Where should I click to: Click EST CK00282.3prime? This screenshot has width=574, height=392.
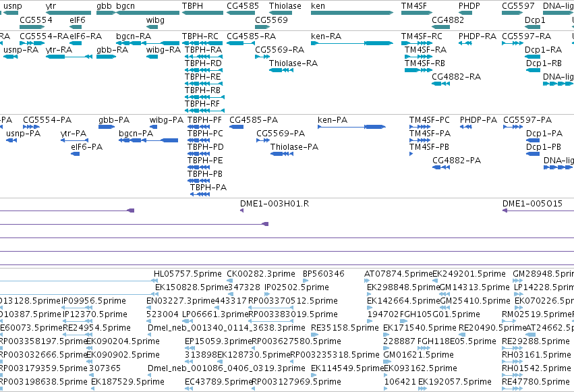pos(260,273)
